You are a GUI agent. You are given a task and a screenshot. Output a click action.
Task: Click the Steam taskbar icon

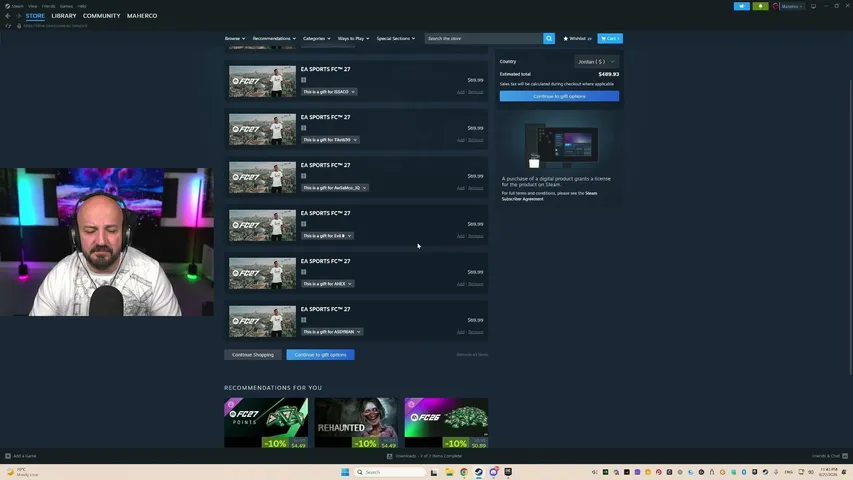479,472
